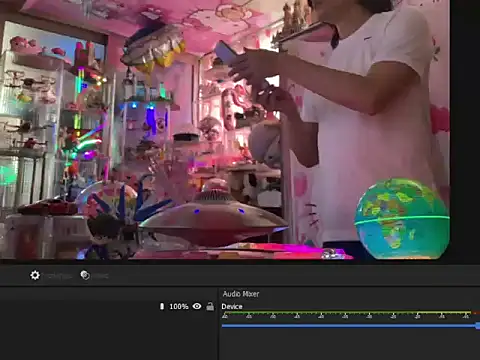The width and height of the screenshot is (480, 360).
Task: Click the empty source row left of 100%
Action: (x=79, y=306)
